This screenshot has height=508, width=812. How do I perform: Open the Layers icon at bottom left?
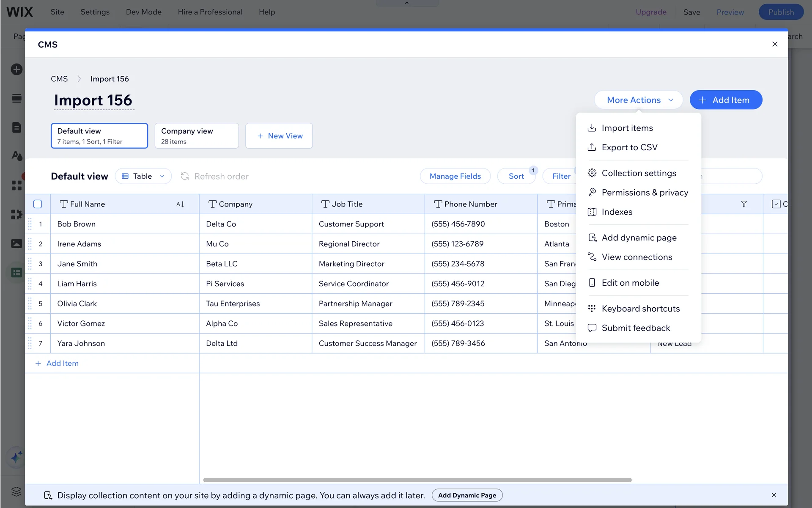point(16,491)
